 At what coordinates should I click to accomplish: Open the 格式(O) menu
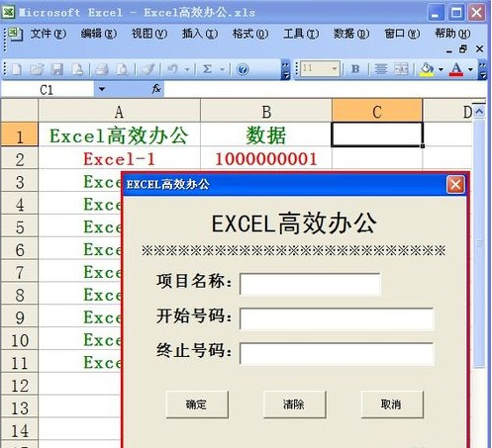250,34
